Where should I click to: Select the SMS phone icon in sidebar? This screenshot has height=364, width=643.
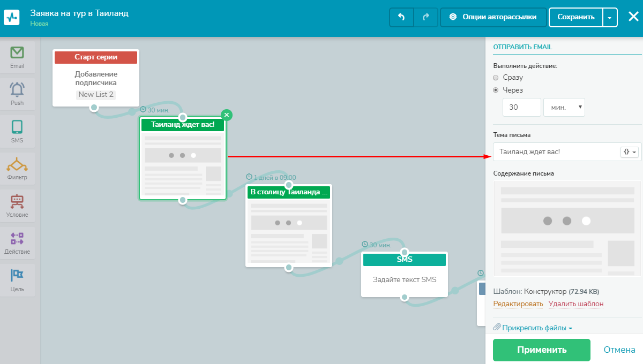coord(17,127)
